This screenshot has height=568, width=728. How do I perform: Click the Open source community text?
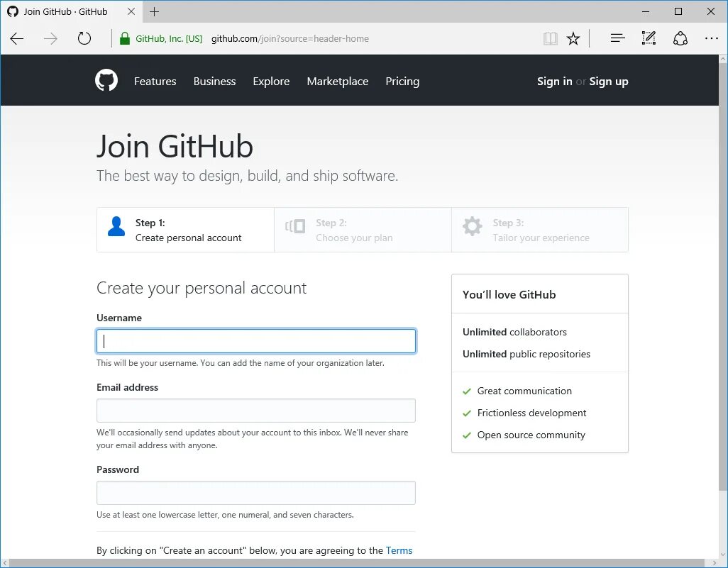coord(531,435)
